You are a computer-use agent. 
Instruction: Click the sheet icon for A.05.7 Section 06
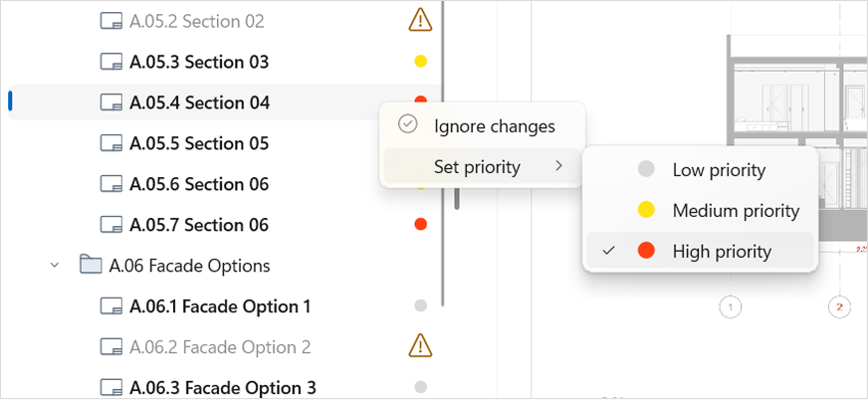pyautogui.click(x=112, y=225)
